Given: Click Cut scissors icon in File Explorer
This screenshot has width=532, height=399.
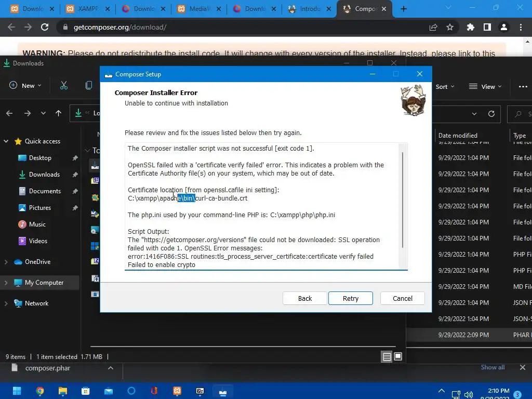Looking at the screenshot, I should point(64,86).
